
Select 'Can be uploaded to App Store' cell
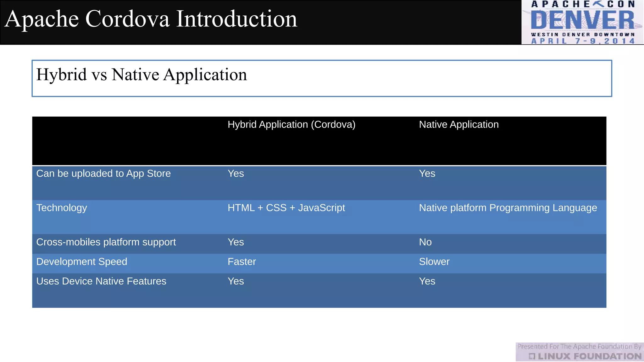pos(103,174)
